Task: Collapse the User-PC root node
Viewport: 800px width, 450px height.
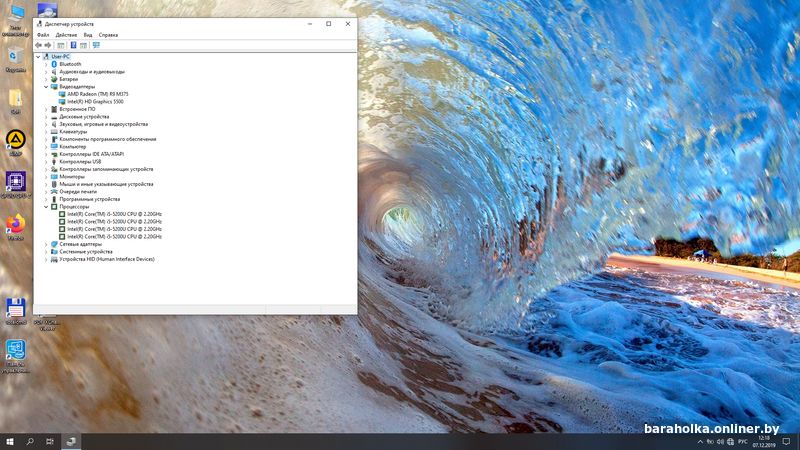Action: pyautogui.click(x=38, y=57)
